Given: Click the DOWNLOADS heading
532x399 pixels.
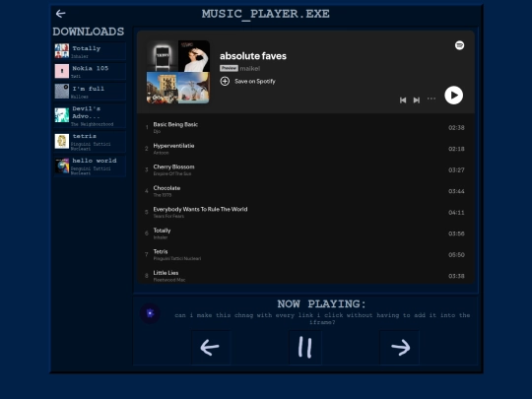Looking at the screenshot, I should [89, 32].
